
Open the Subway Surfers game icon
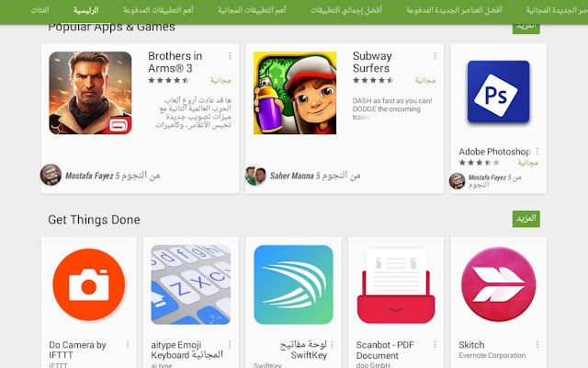pyautogui.click(x=295, y=93)
